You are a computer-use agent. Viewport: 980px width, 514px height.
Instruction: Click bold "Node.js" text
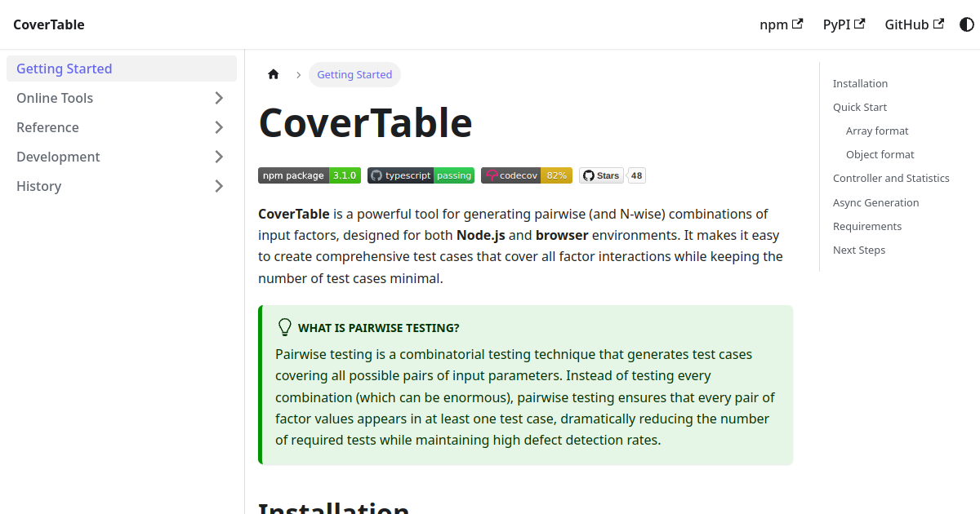point(481,235)
